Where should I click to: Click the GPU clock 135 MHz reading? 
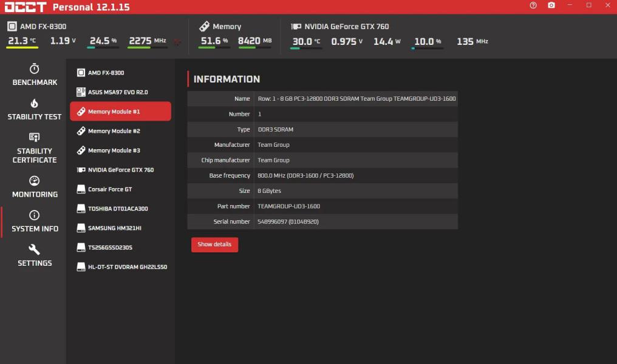pyautogui.click(x=472, y=41)
